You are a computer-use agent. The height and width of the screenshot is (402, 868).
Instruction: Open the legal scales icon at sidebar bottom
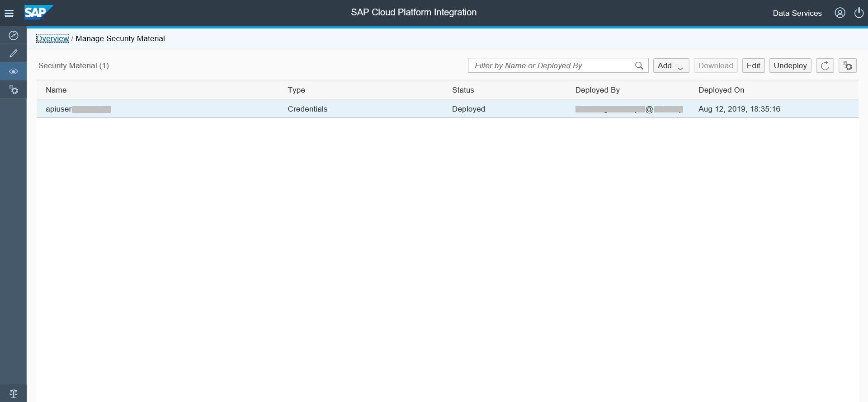(14, 393)
